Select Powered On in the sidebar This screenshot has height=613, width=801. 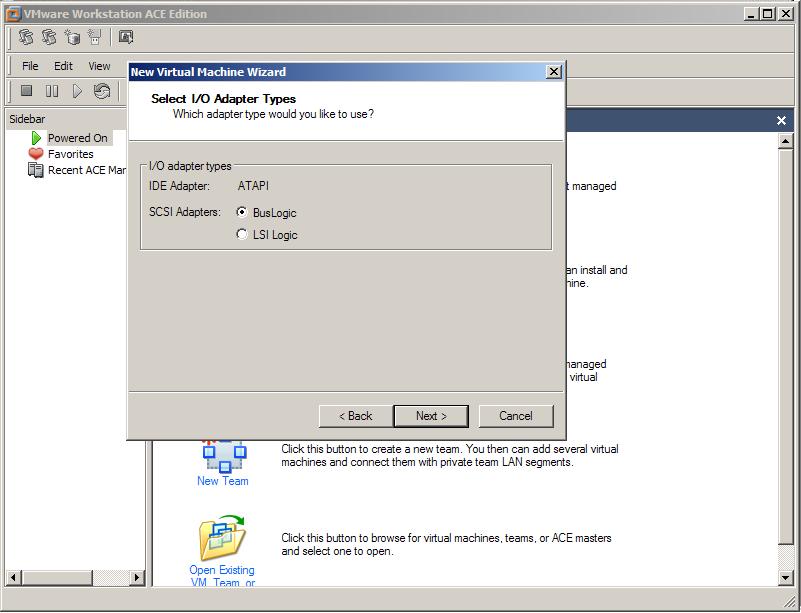coord(77,138)
